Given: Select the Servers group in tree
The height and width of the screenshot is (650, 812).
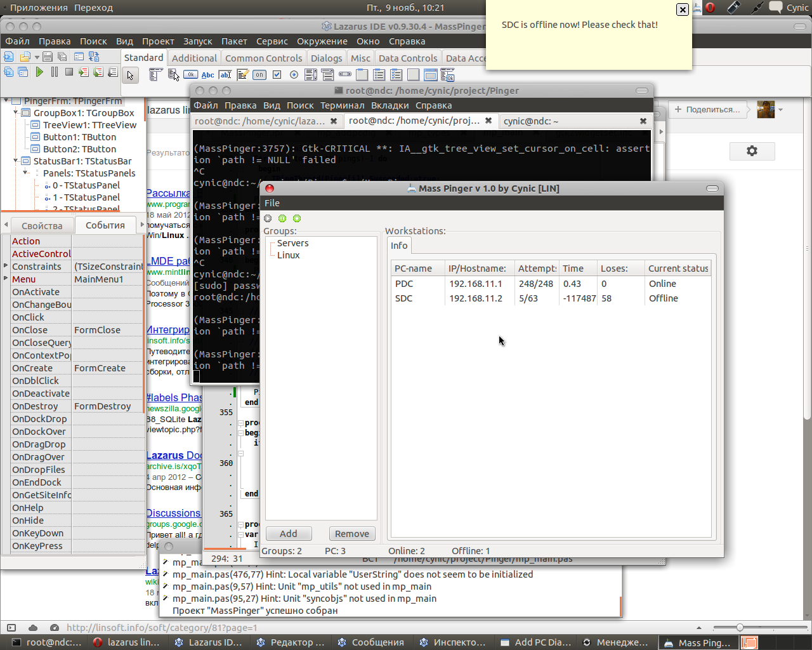Looking at the screenshot, I should coord(292,243).
